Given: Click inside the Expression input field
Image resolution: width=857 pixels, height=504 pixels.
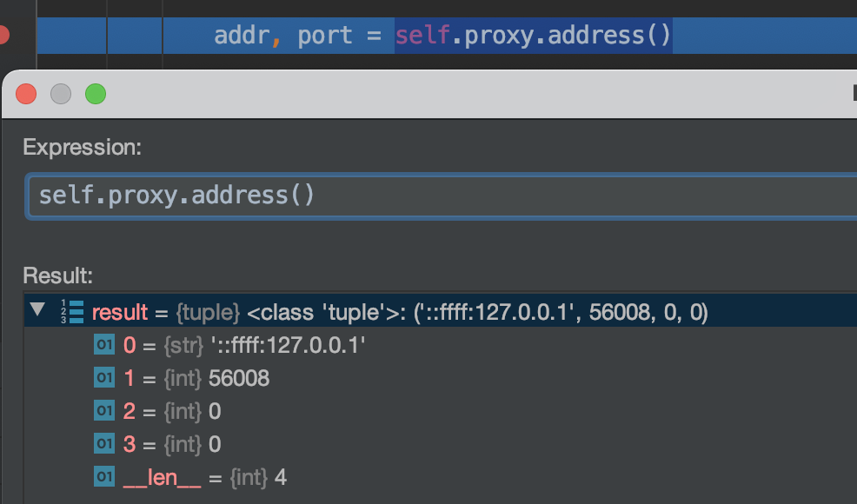Looking at the screenshot, I should tap(348, 196).
